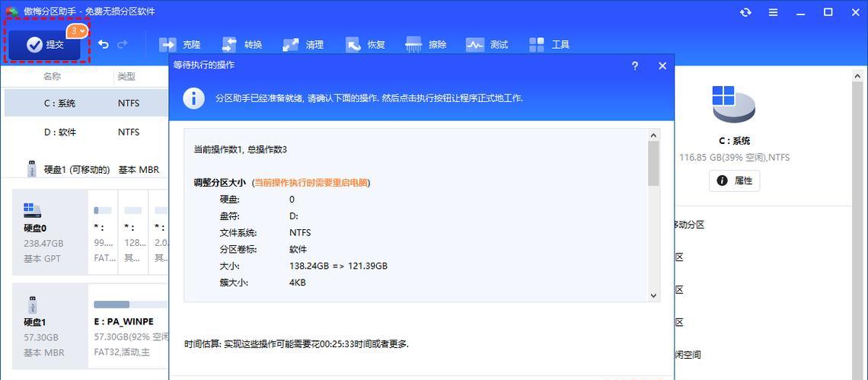Select the 硬盘0 disk block
Image resolution: width=868 pixels, height=380 pixels.
click(x=49, y=232)
